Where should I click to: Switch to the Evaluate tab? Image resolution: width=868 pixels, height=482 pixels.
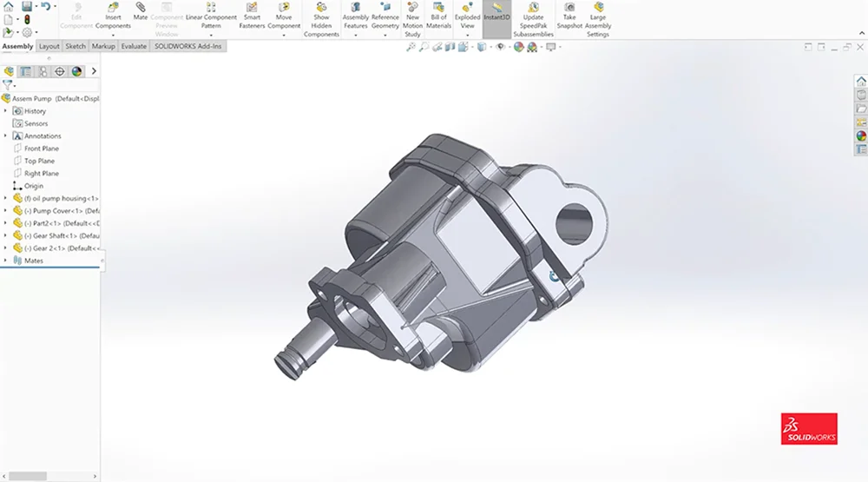pos(134,46)
